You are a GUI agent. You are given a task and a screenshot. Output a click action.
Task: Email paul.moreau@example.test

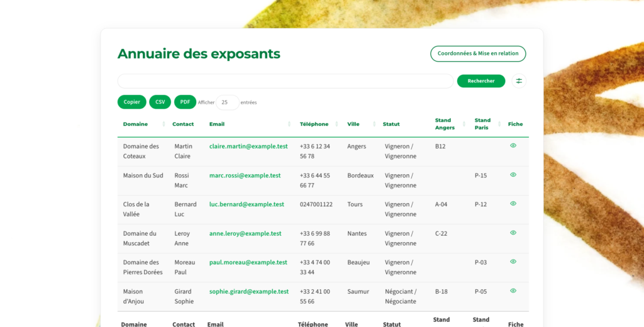click(248, 262)
